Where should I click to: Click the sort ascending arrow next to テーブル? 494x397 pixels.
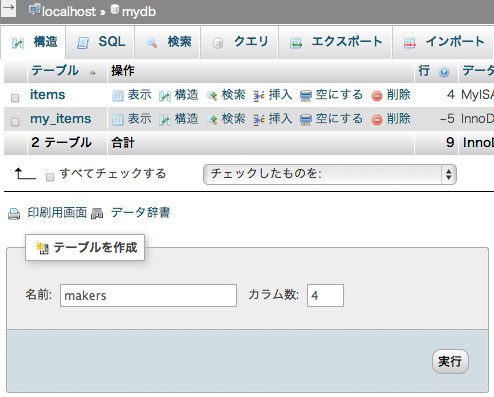[93, 72]
